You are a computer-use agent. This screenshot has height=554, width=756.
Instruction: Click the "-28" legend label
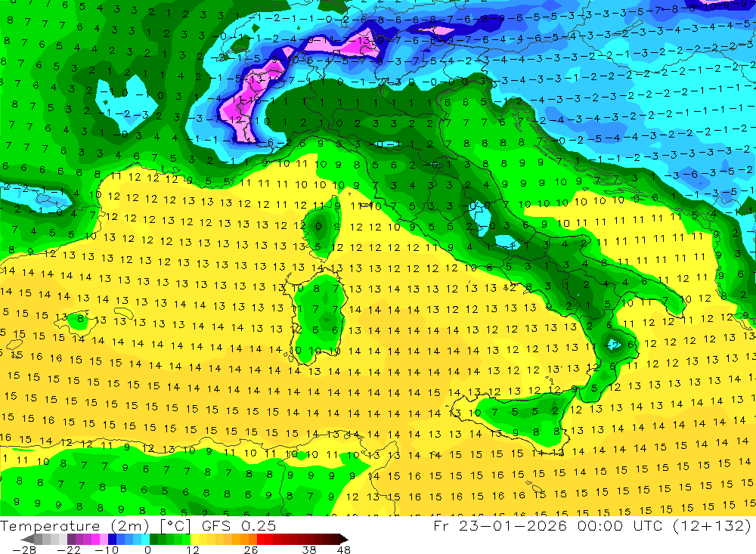24,549
